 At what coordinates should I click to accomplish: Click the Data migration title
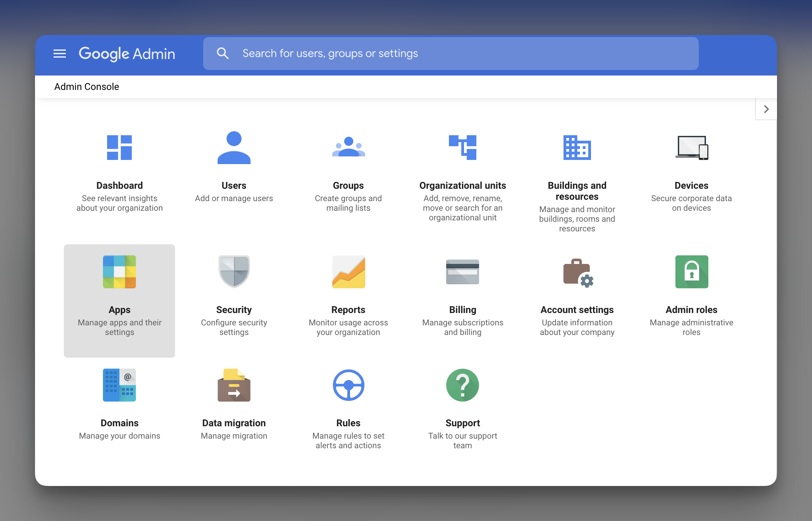tap(234, 423)
